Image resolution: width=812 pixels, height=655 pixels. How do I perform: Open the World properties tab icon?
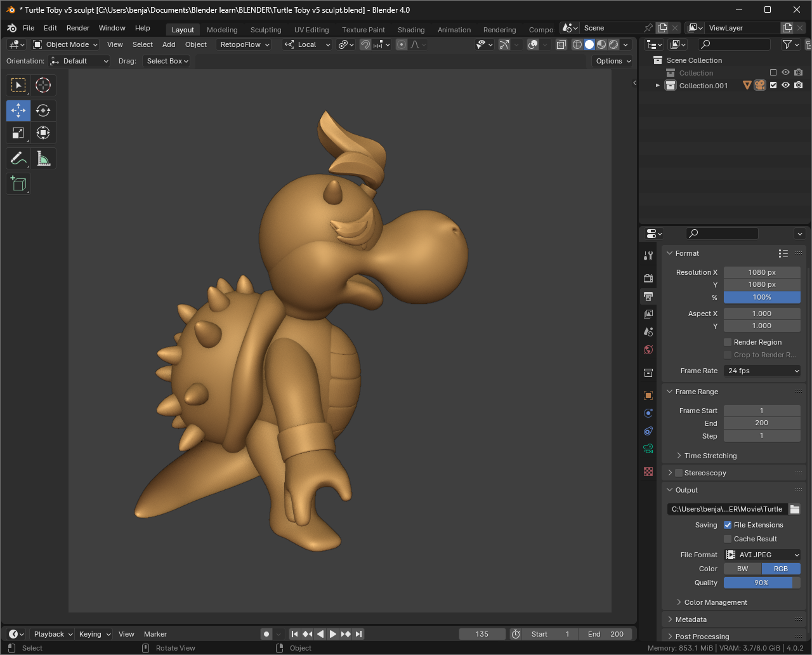coord(648,350)
